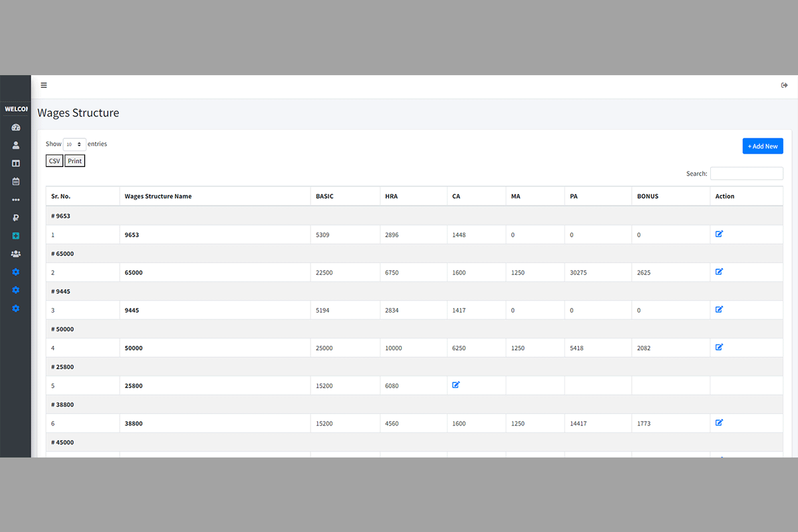Toggle the sidebar with the hamburger icon
798x532 pixels.
(44, 85)
